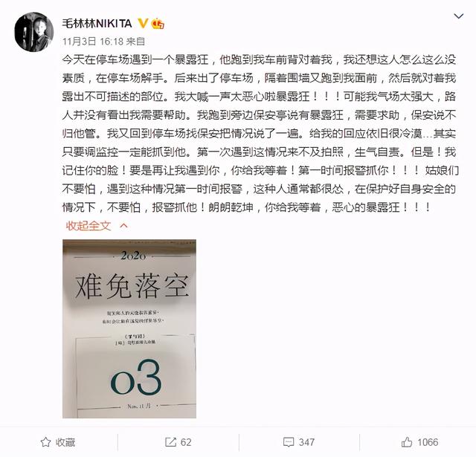Click the crown membership badge icon

tap(158, 24)
